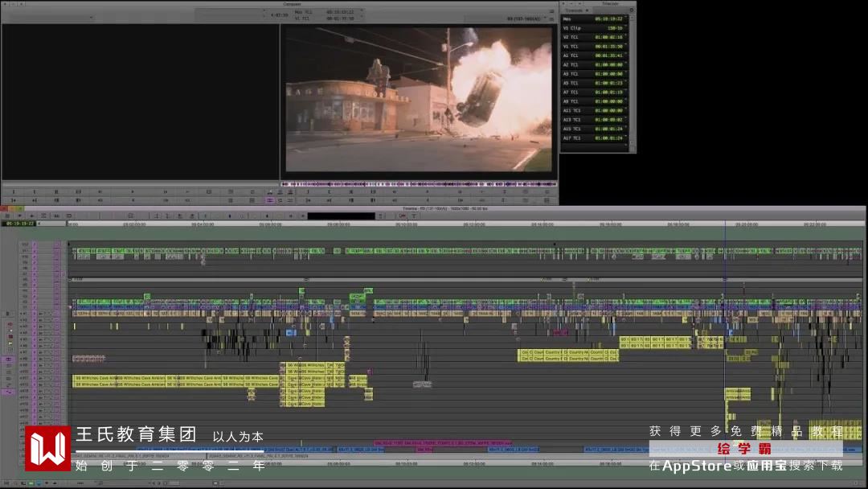Open the Timecode window panel menu icon
Viewport: 868px width, 489px height.
point(632,10)
